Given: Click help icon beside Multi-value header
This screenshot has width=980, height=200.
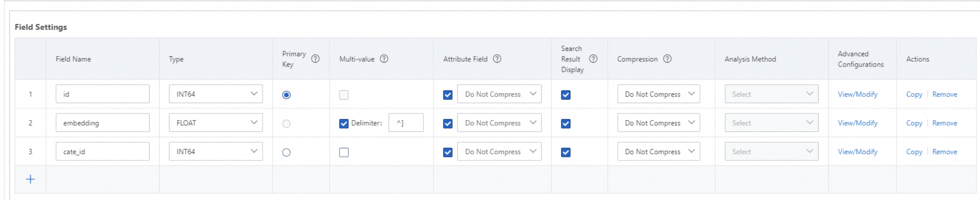Looking at the screenshot, I should (384, 59).
